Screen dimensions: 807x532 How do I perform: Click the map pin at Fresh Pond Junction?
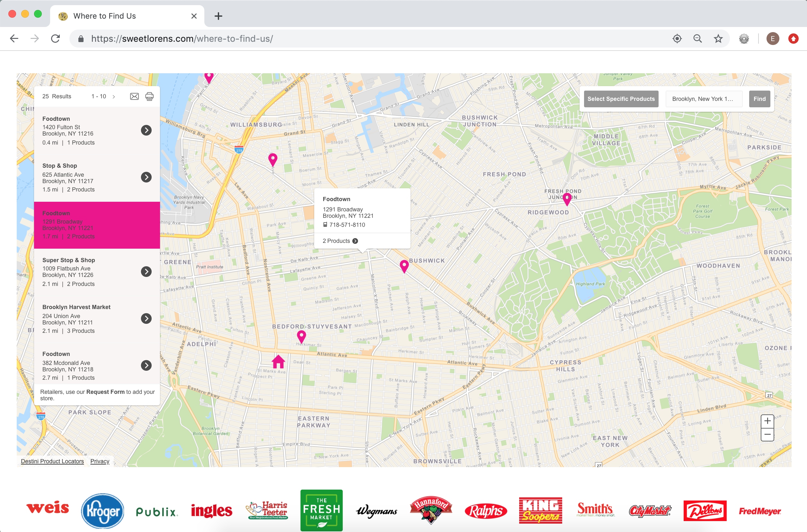tap(567, 199)
